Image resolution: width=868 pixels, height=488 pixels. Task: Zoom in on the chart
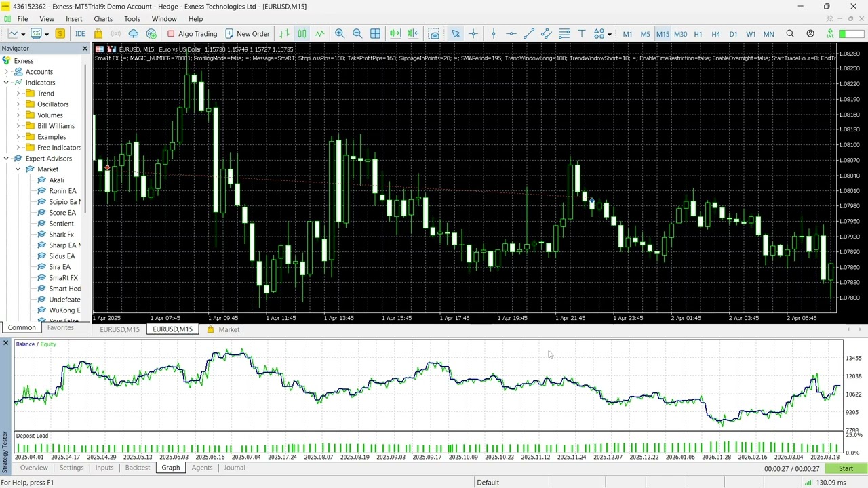coord(340,34)
